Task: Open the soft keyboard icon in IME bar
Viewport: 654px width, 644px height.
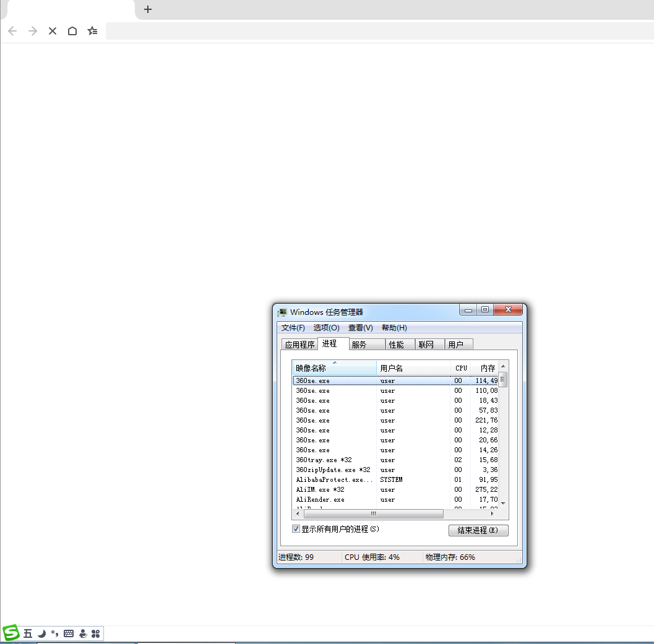Action: click(x=69, y=633)
